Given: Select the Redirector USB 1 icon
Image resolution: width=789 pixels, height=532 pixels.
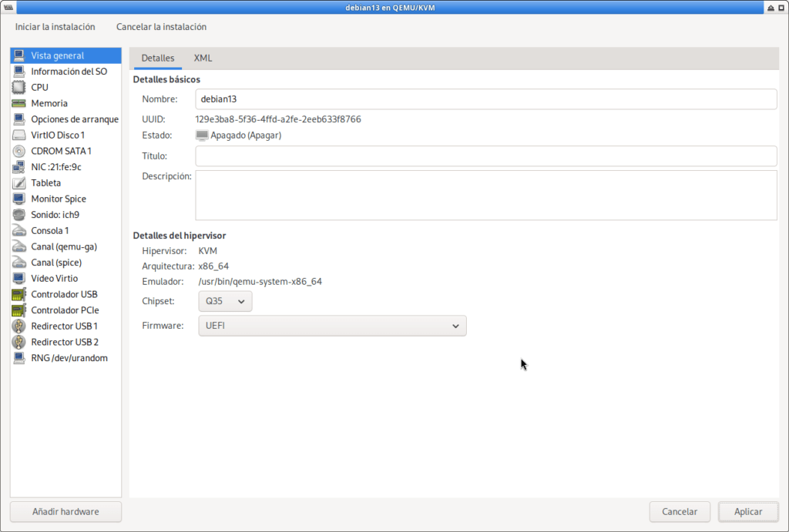Looking at the screenshot, I should [x=18, y=326].
